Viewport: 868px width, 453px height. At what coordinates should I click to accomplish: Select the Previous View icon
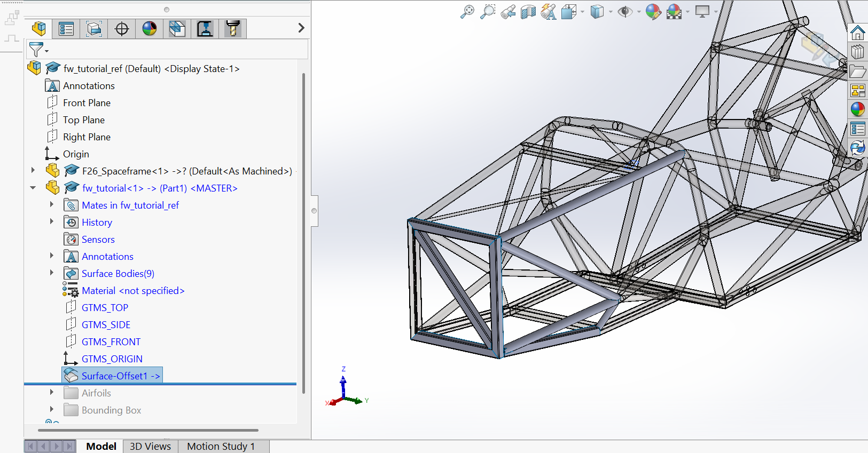(x=508, y=12)
